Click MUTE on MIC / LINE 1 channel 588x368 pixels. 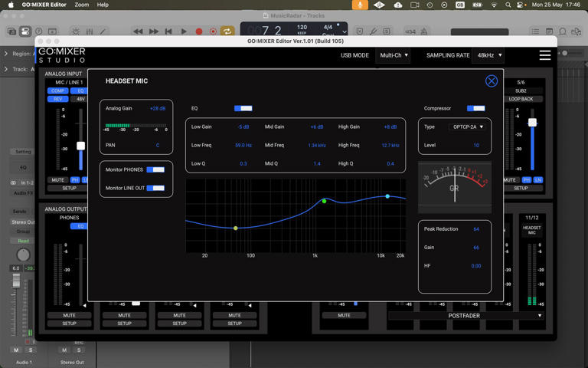click(57, 180)
